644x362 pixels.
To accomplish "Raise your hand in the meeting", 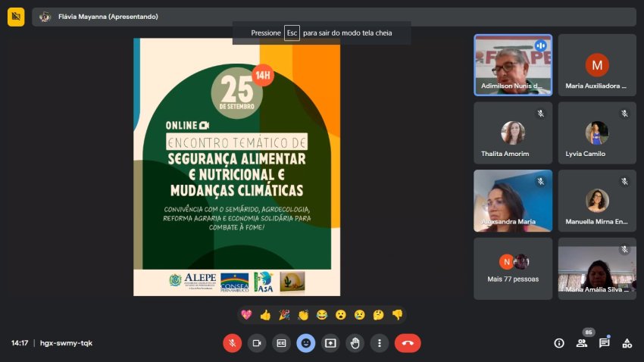I will (355, 343).
